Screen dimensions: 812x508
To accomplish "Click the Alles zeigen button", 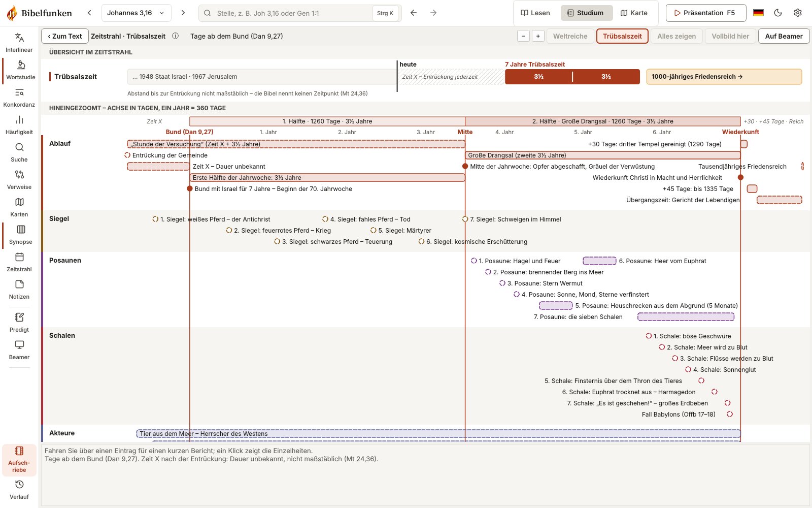I will coord(676,36).
